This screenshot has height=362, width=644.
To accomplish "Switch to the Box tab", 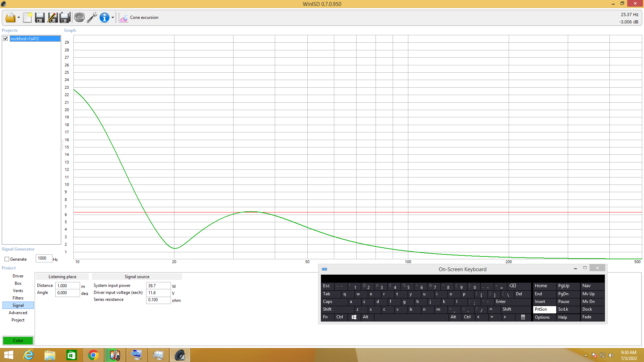I will click(18, 283).
